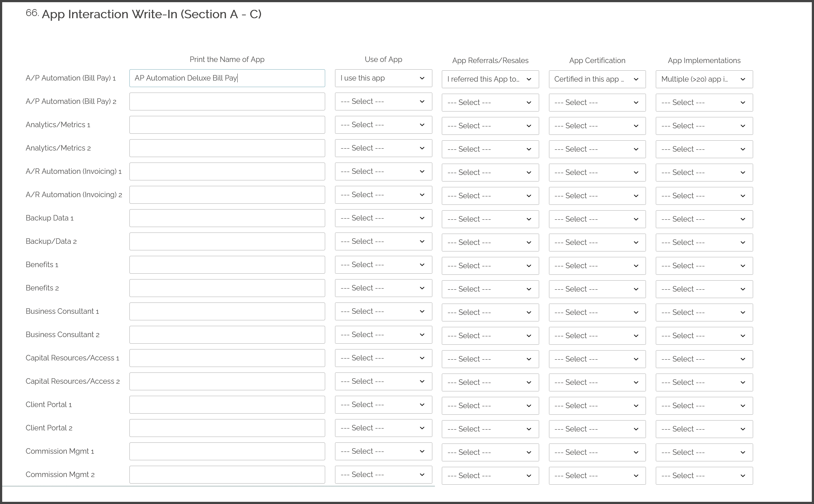814x504 pixels.
Task: Click the Business Consultant 2 name input
Action: pos(227,335)
